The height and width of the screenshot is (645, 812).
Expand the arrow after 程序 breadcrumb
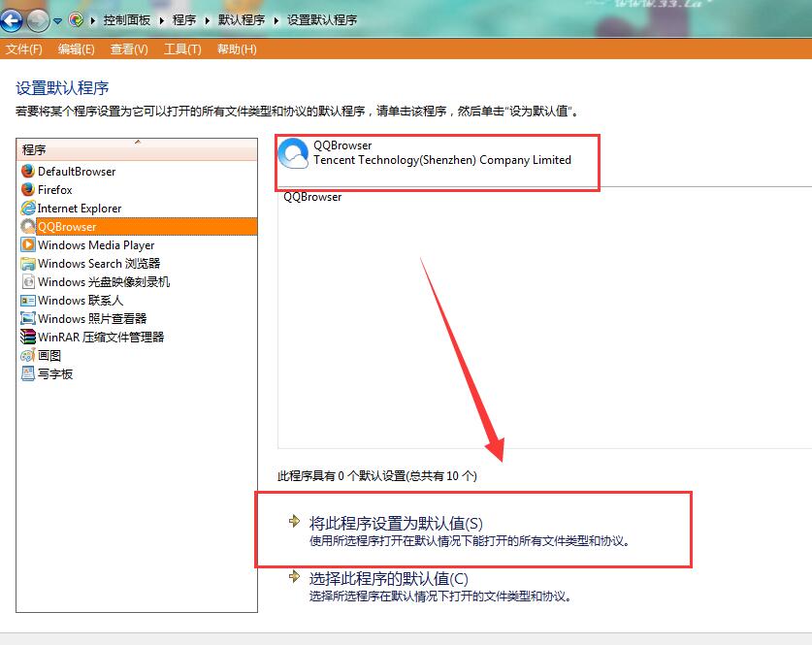point(208,20)
